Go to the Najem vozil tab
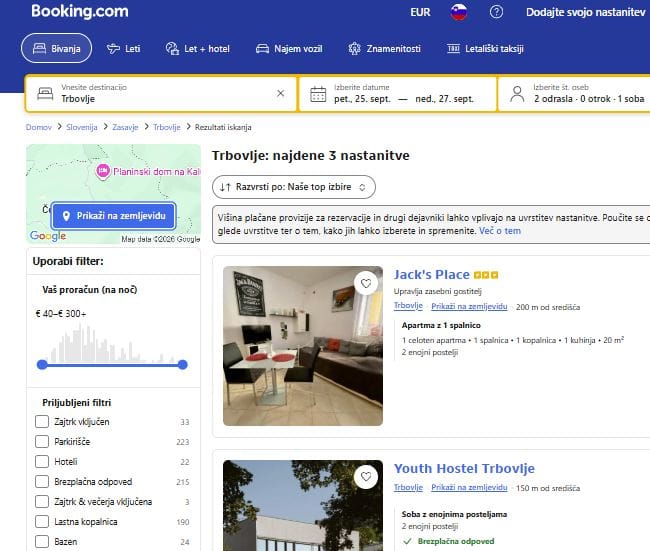Image resolution: width=650 pixels, height=551 pixels. tap(289, 49)
